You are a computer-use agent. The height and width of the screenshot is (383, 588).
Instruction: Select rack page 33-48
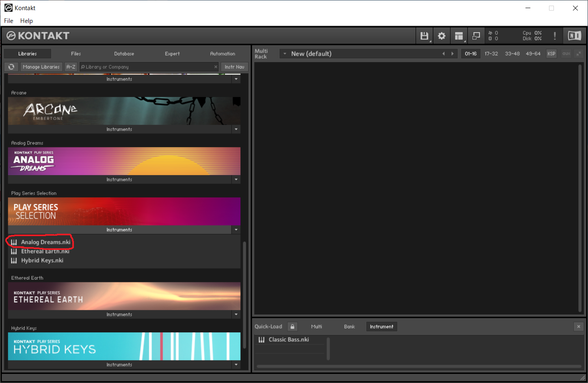coord(512,54)
